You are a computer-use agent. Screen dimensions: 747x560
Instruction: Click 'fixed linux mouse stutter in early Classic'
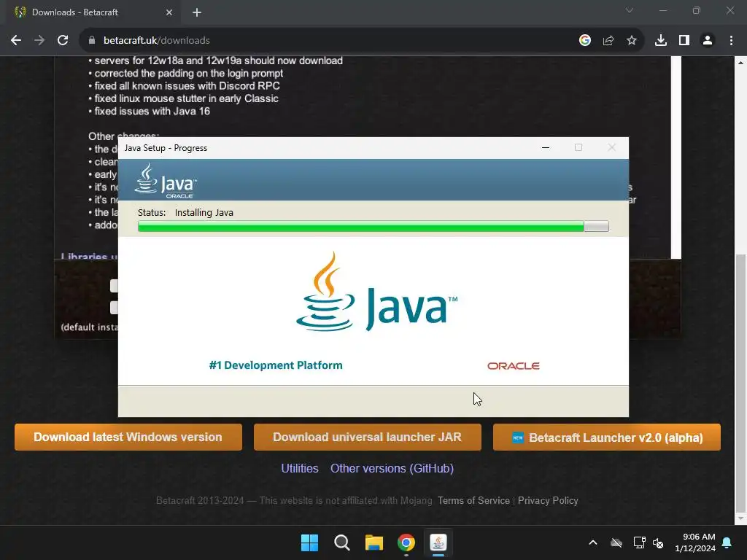(x=186, y=98)
